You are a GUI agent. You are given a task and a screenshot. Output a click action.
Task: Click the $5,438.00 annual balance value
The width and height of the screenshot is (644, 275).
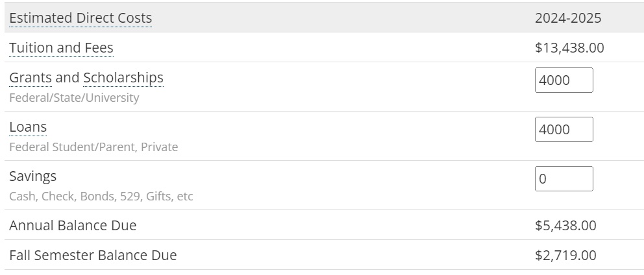(565, 225)
